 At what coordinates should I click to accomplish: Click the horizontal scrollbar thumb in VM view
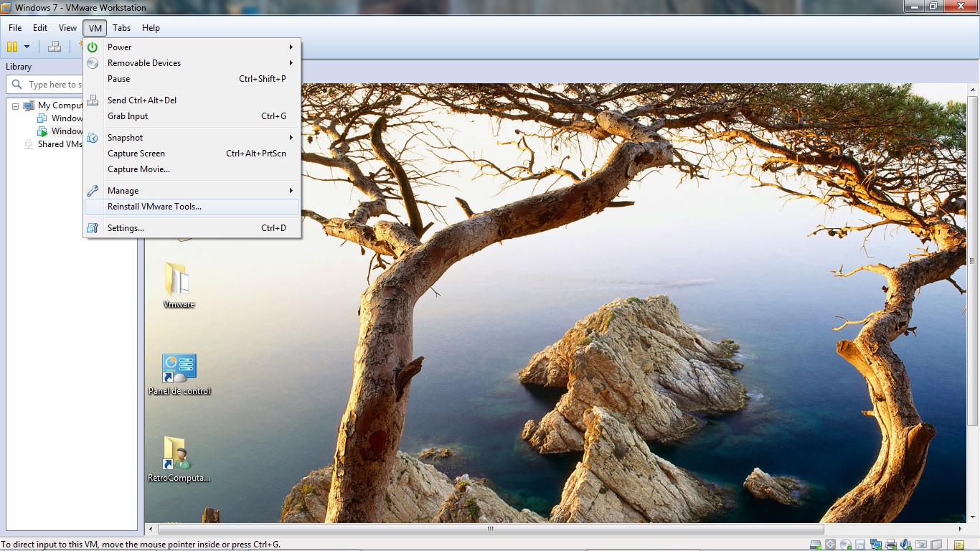pos(491,529)
